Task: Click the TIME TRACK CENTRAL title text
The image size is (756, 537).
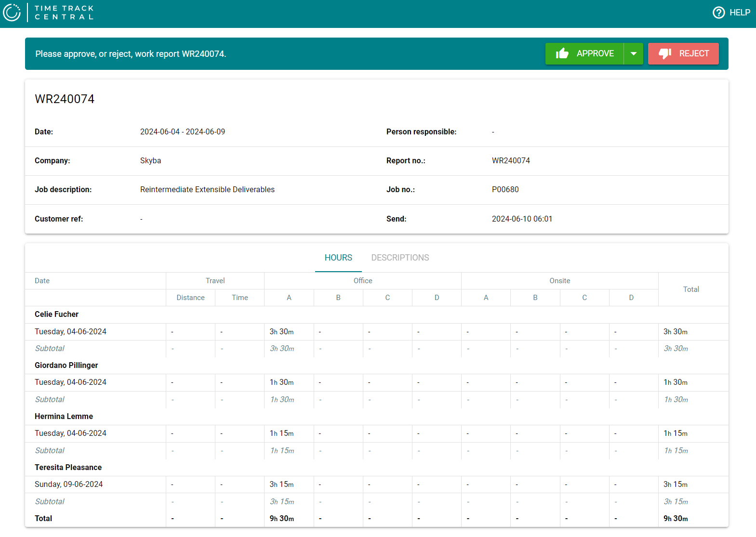Action: click(64, 13)
